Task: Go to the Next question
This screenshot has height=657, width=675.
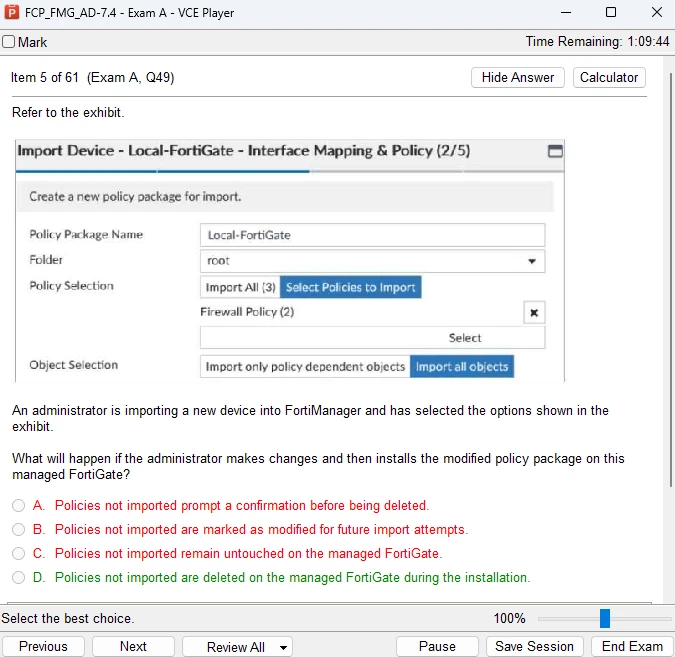Action: (x=133, y=647)
